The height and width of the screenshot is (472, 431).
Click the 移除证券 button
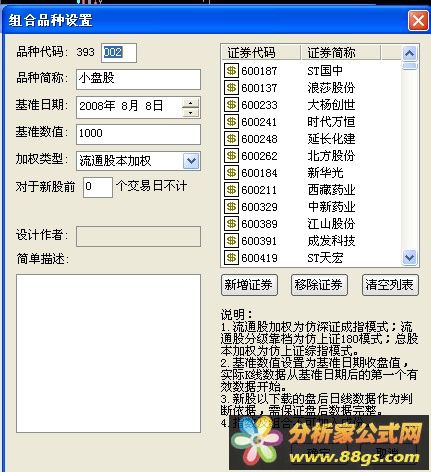pyautogui.click(x=319, y=285)
